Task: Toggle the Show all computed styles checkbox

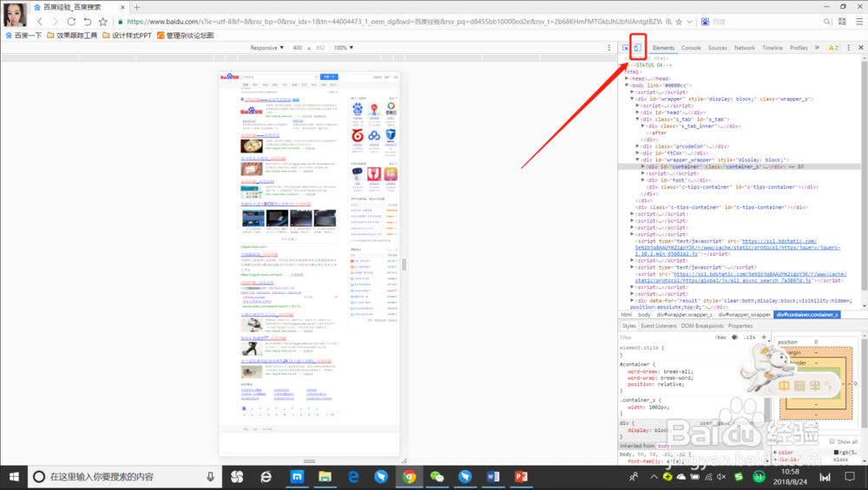Action: (832, 441)
